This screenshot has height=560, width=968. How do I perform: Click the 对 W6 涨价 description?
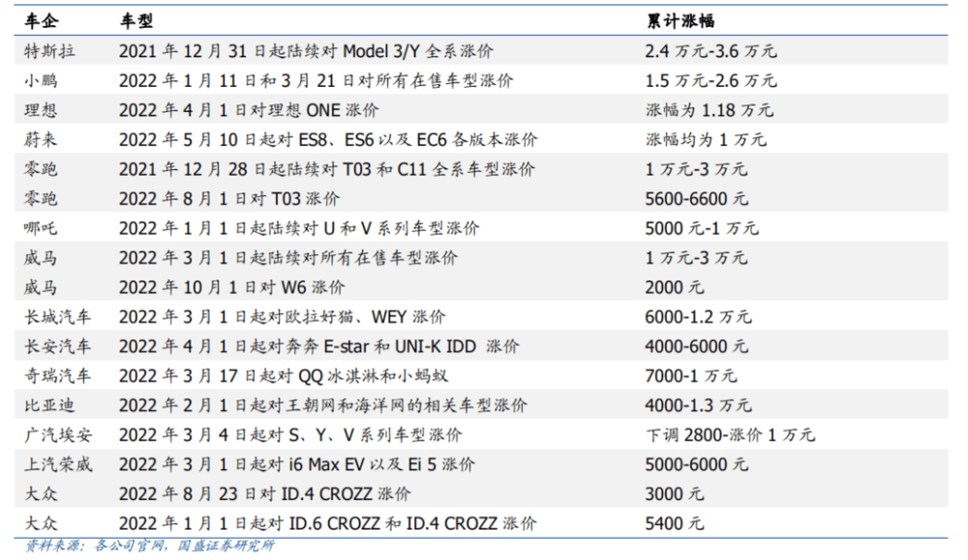click(x=232, y=287)
